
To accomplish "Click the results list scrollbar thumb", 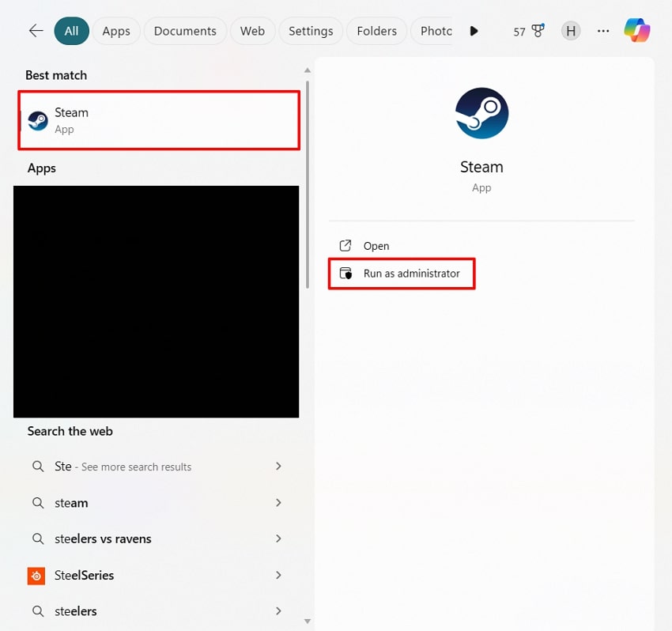I will click(308, 184).
